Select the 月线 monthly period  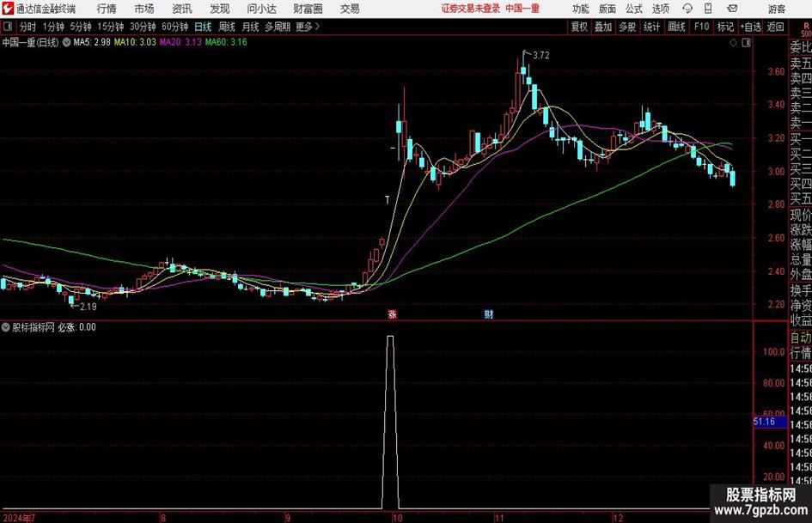tap(250, 27)
